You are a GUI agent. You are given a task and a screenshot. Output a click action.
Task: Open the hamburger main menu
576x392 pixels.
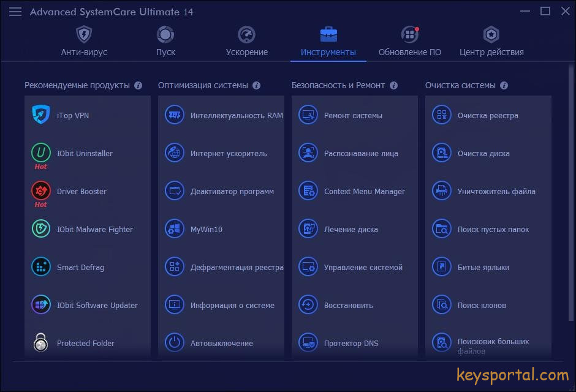pyautogui.click(x=15, y=12)
